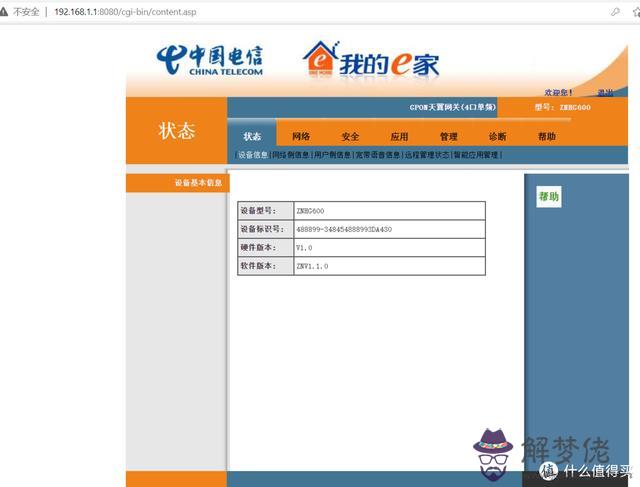Click the 软件版本 value ZNV1.1.0
Viewport: 640px width, 487px height.
point(312,266)
